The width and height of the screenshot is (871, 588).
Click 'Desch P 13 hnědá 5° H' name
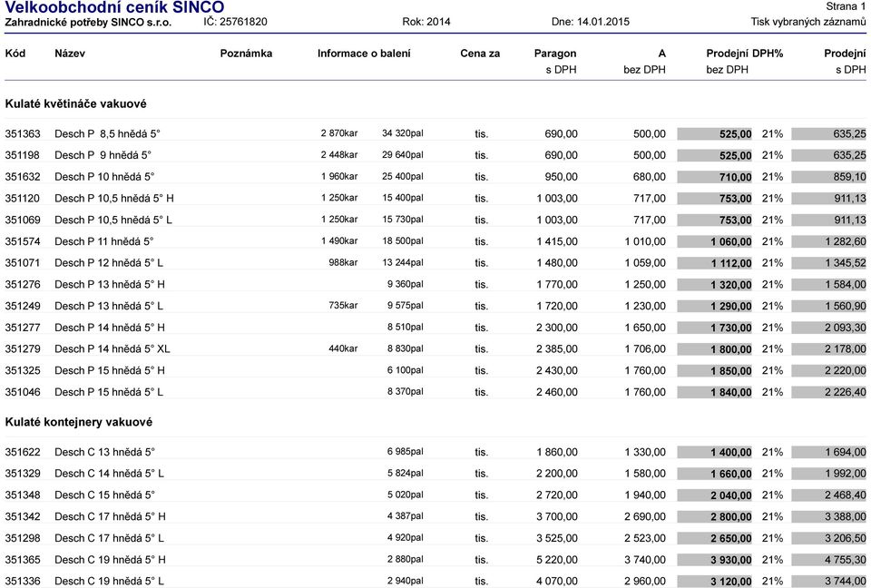tap(110, 285)
